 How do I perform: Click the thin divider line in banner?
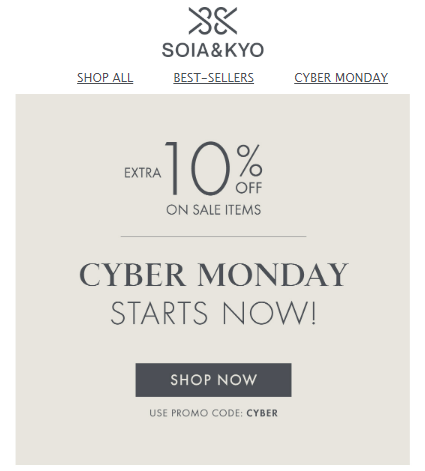pos(213,236)
